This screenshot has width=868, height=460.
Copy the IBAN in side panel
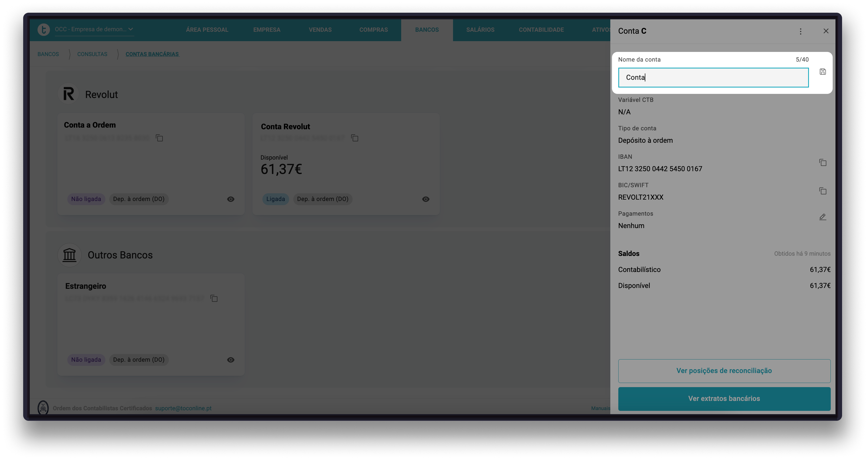(x=822, y=163)
